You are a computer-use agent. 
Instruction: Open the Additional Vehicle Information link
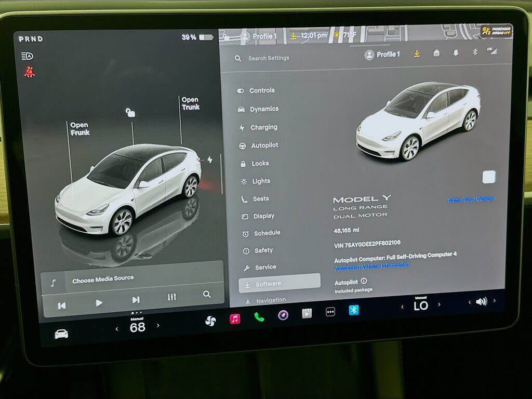click(371, 266)
